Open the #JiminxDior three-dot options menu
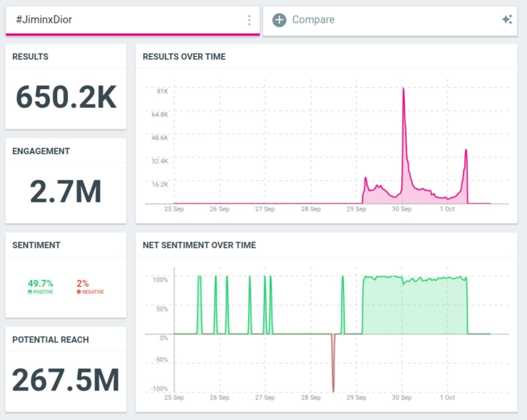This screenshot has height=420, width=527. 249,20
